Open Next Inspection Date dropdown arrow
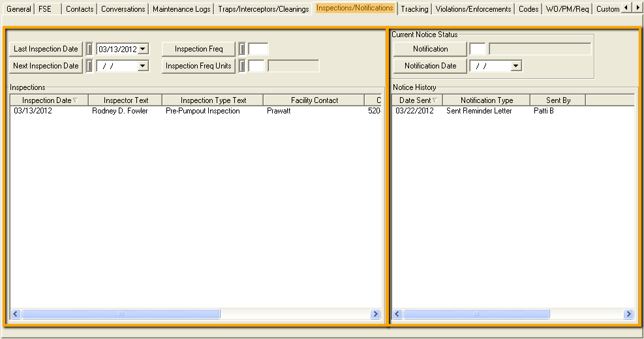Viewport: 644px width, 339px height. tap(142, 66)
